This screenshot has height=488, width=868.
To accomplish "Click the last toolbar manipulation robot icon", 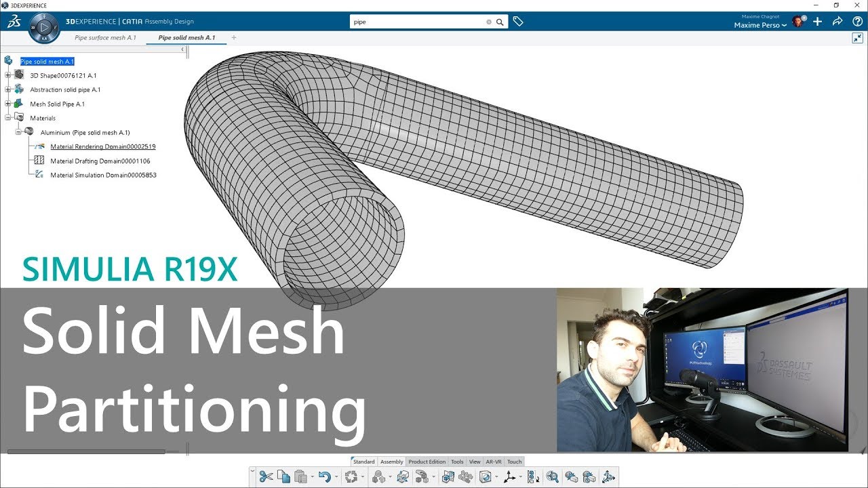I will (x=608, y=476).
